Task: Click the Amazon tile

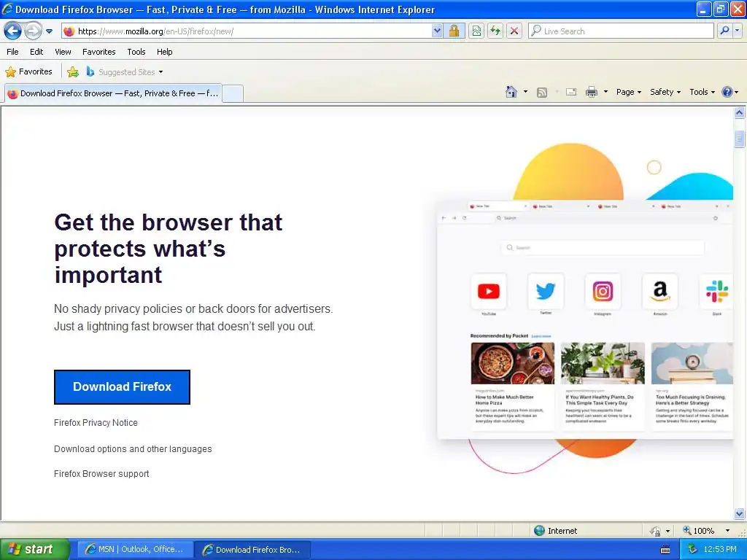Action: click(659, 292)
